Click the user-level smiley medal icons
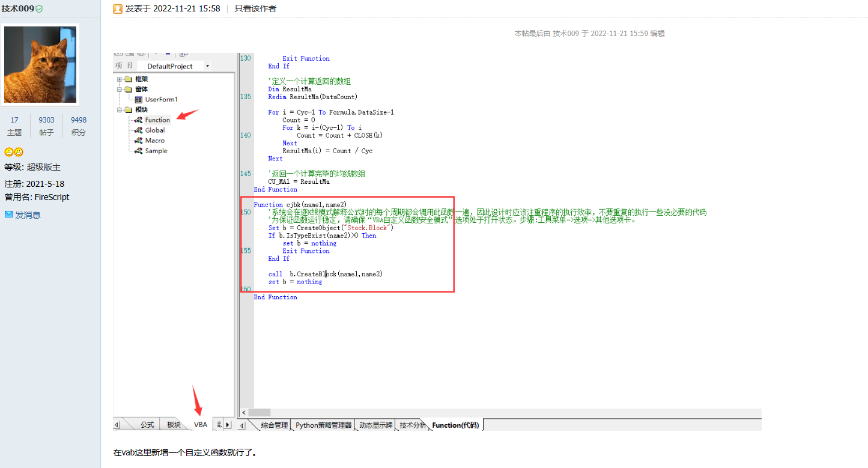The height and width of the screenshot is (468, 868). (x=14, y=152)
